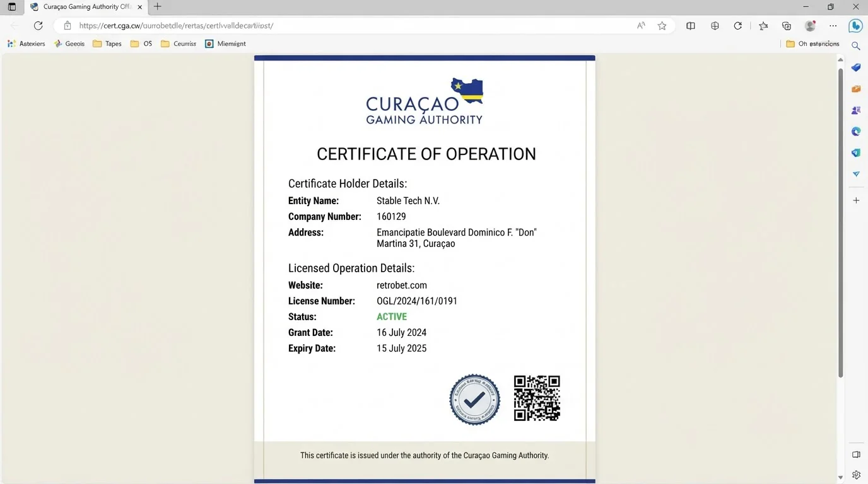Click the CERTIFICATE OF OPERATION heading
This screenshot has height=484, width=868.
tap(426, 154)
